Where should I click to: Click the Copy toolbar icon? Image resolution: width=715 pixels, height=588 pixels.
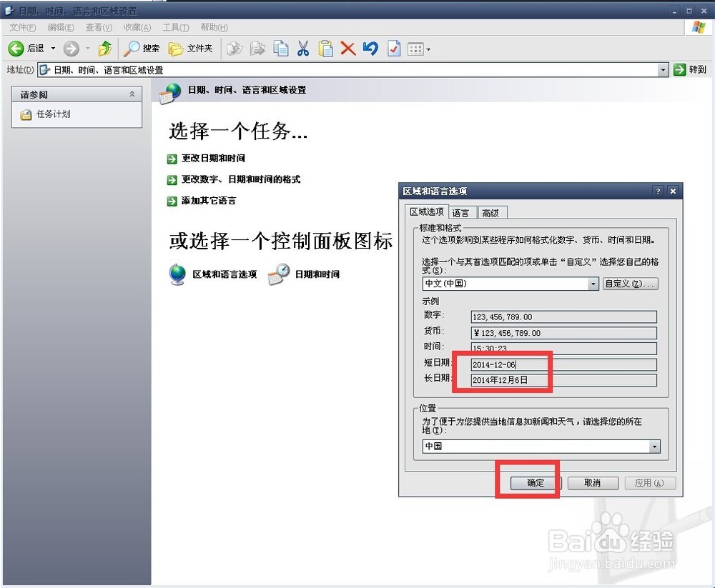281,49
